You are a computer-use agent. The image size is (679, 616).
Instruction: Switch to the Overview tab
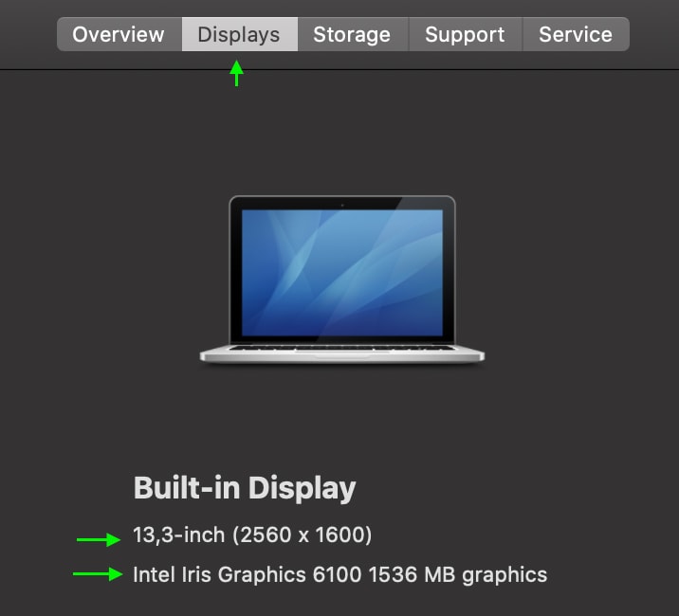pos(119,34)
